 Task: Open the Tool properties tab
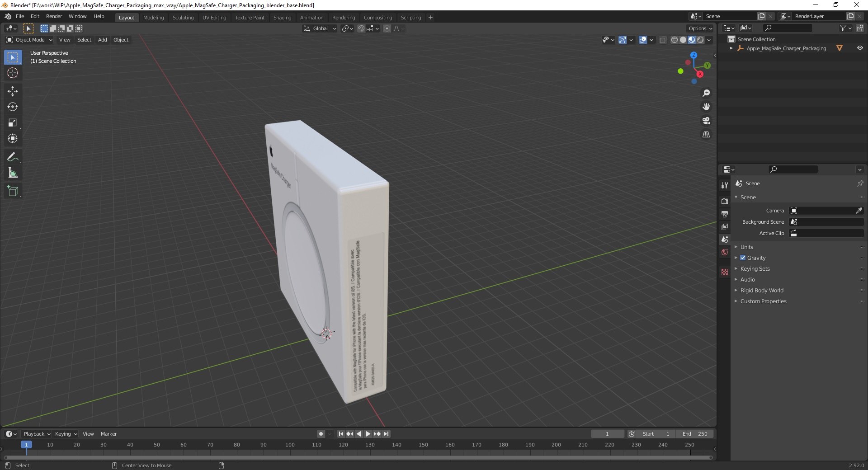725,185
